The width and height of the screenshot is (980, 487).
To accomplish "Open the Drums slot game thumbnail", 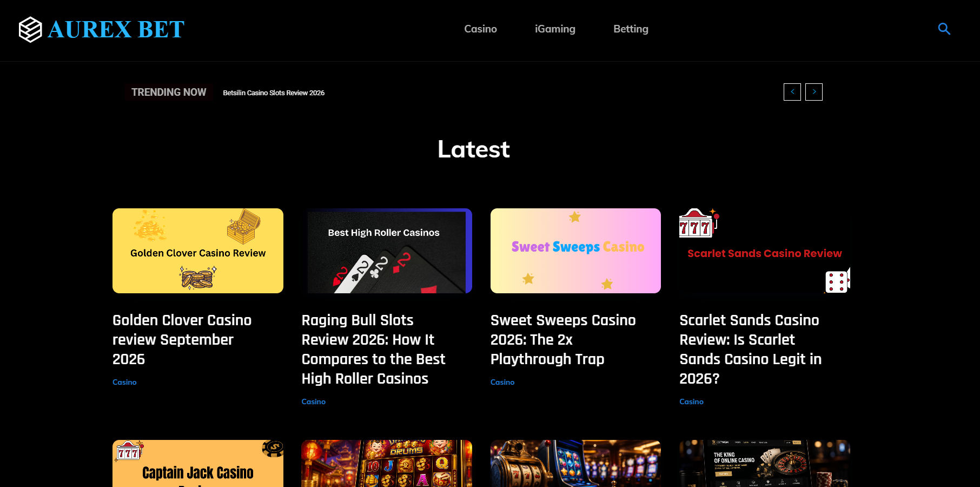I will [x=387, y=463].
